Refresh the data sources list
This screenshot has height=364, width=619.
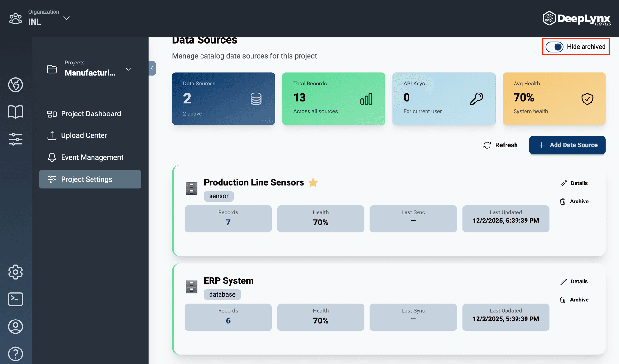(x=500, y=145)
